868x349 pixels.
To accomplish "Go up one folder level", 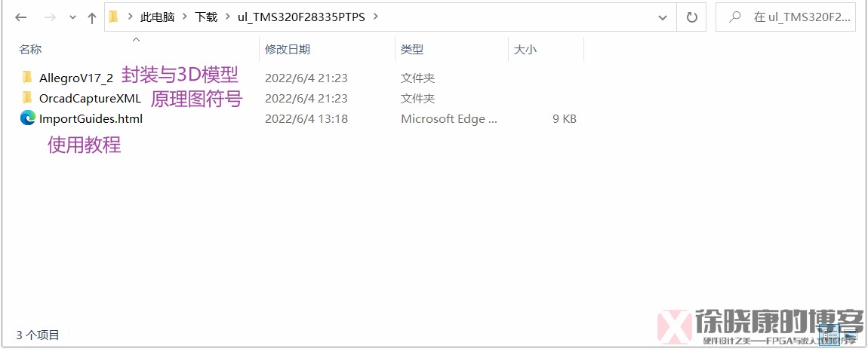I will click(92, 17).
